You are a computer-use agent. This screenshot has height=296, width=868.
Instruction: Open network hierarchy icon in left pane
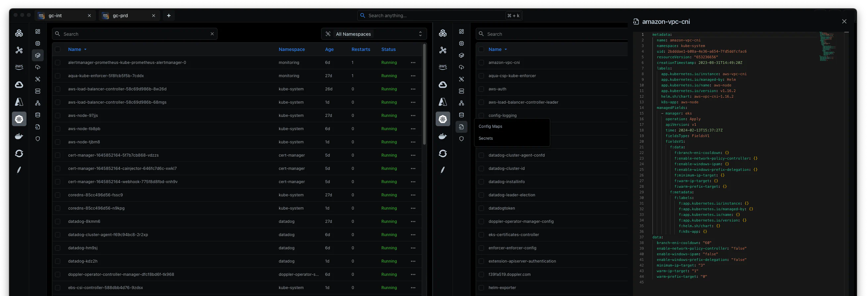[x=38, y=103]
